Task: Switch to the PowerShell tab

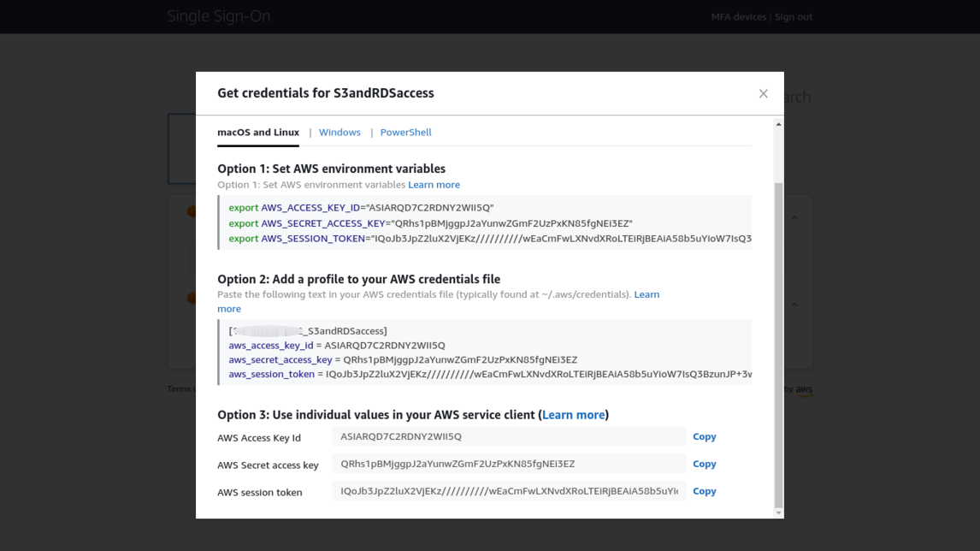Action: pyautogui.click(x=405, y=133)
